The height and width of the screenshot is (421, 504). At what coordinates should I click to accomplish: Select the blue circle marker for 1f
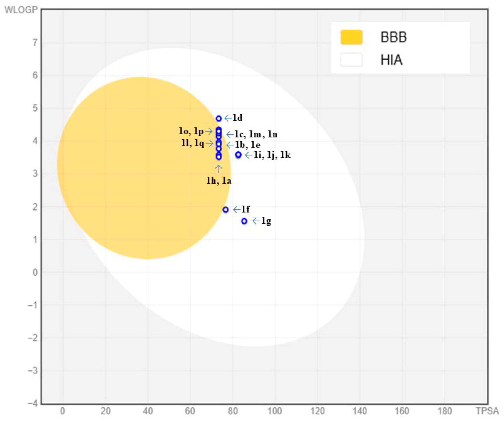(225, 210)
